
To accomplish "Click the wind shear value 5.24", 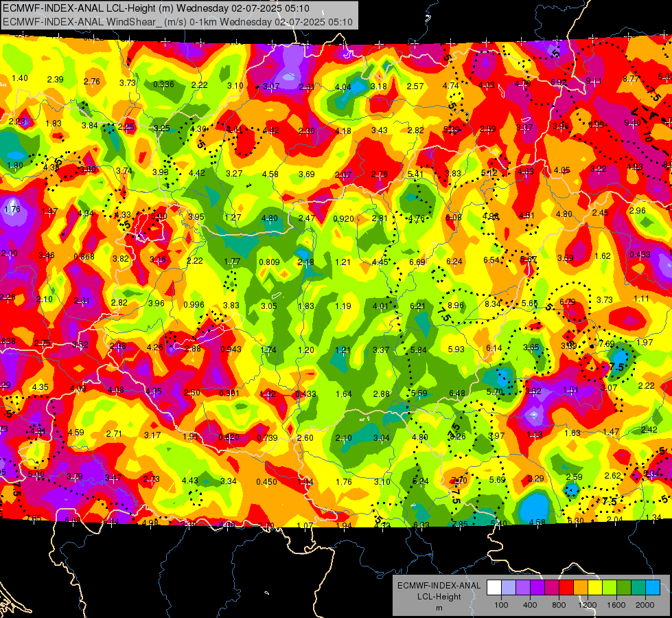I will [420, 481].
